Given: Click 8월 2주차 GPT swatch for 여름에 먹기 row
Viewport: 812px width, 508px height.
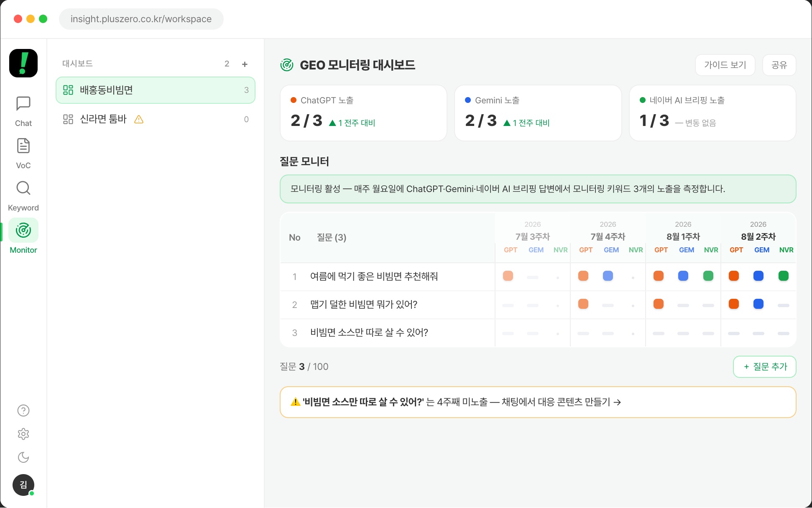Looking at the screenshot, I should [733, 276].
